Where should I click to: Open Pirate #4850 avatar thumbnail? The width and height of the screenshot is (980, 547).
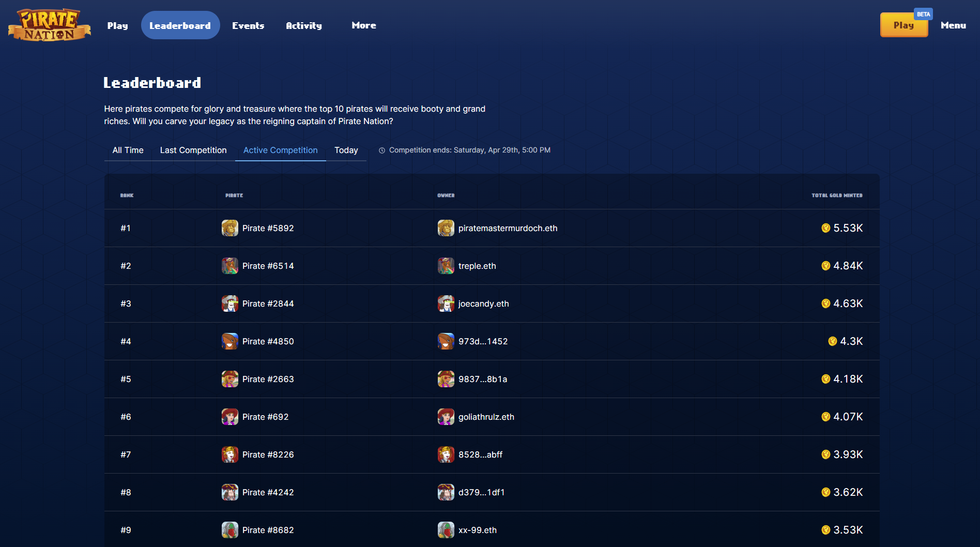pos(229,341)
